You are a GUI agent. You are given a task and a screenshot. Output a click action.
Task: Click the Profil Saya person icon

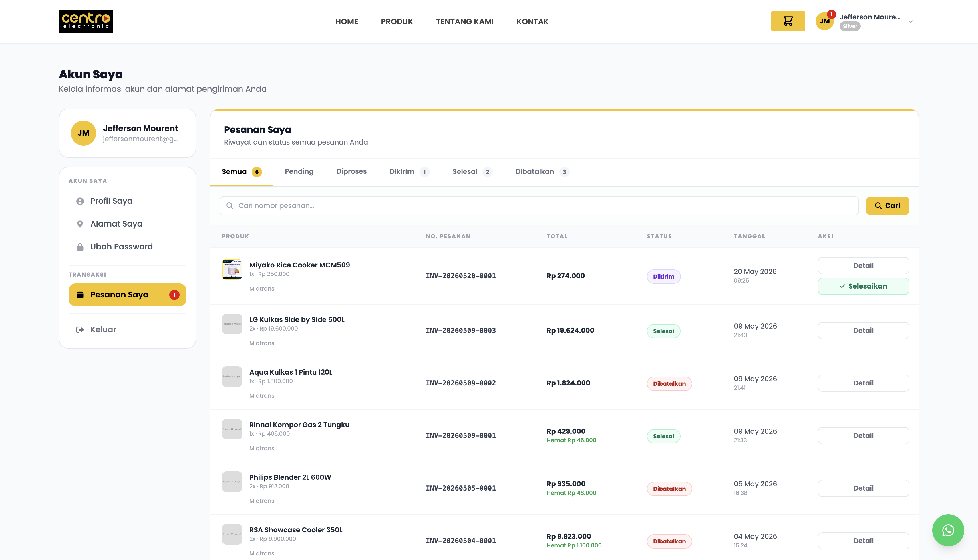[80, 201]
